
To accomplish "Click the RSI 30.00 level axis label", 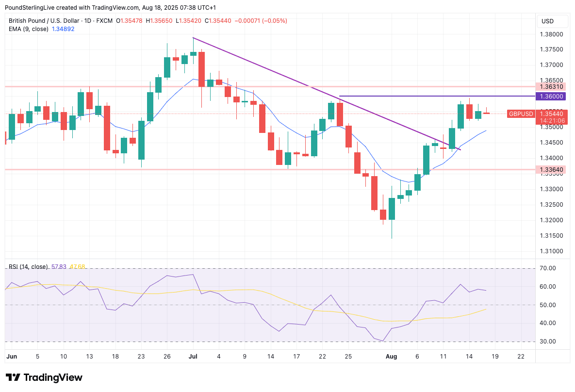I will click(x=547, y=342).
